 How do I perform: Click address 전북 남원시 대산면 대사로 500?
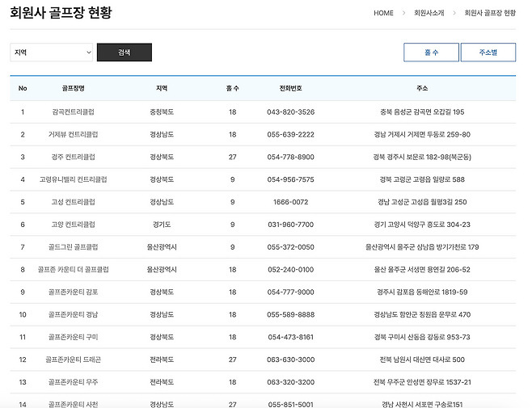click(422, 360)
